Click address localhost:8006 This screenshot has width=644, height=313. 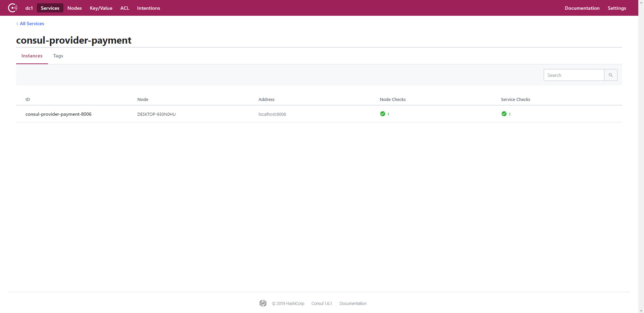click(x=272, y=114)
